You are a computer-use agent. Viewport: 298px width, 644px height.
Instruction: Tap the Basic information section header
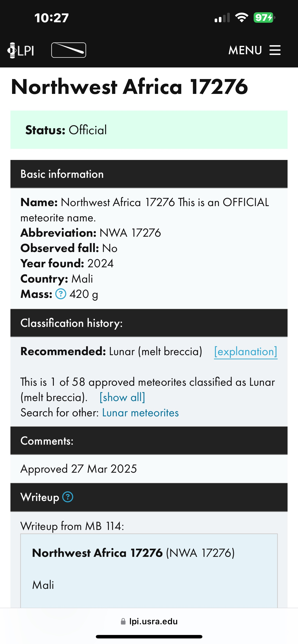click(x=62, y=174)
